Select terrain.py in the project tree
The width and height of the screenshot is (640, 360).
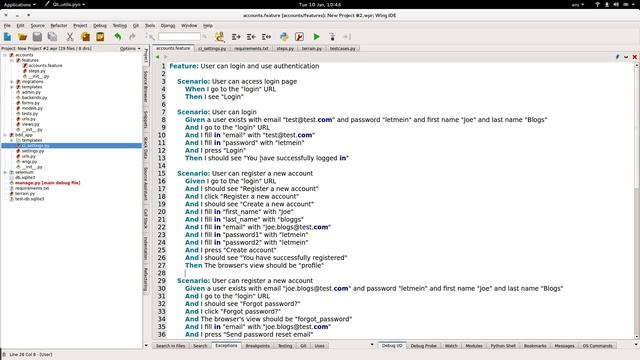[25, 193]
